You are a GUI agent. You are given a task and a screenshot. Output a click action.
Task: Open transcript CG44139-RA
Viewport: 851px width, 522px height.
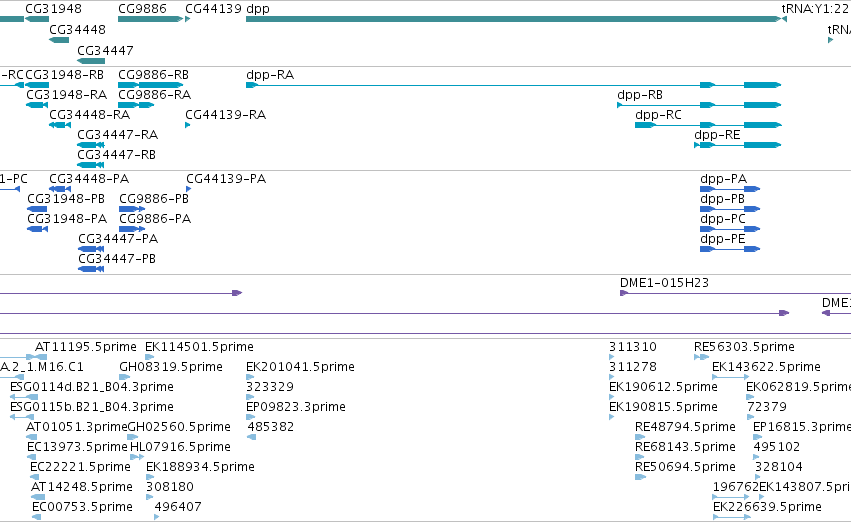click(188, 125)
